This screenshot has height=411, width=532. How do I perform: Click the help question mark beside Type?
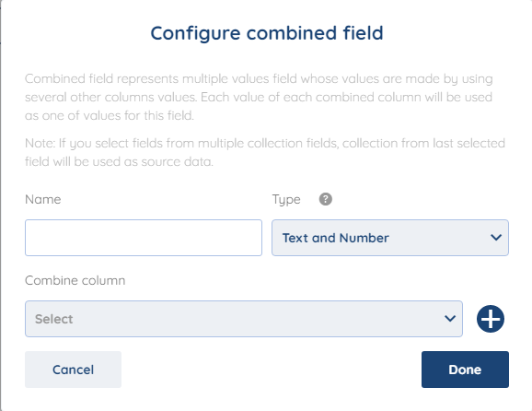[x=326, y=199]
